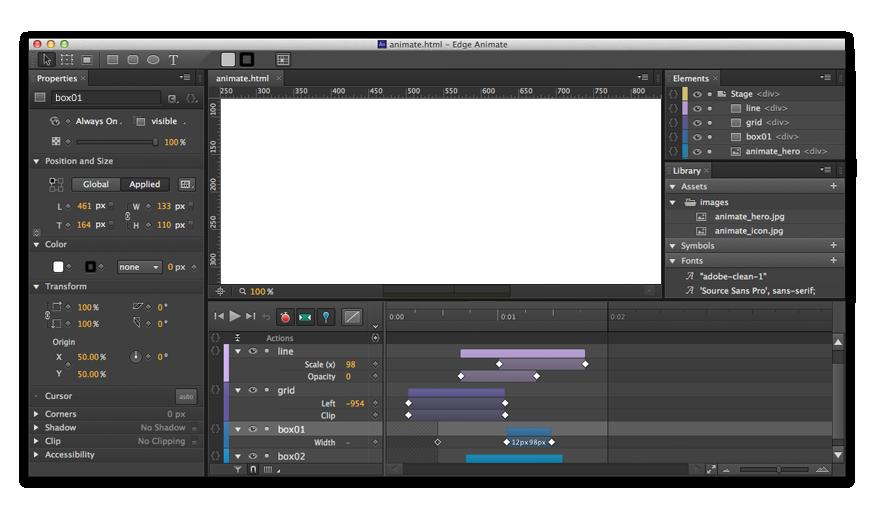Toggle visibility of line in Elements
The height and width of the screenshot is (518, 876).
697,108
